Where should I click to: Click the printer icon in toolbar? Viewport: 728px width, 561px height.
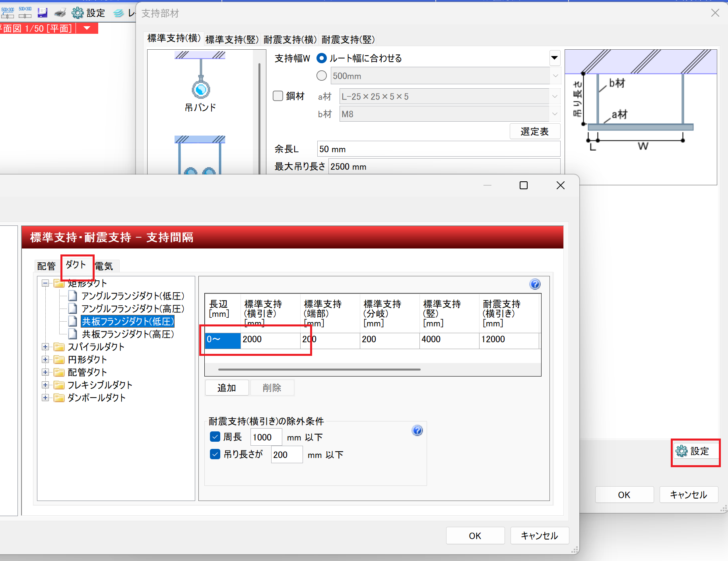60,13
